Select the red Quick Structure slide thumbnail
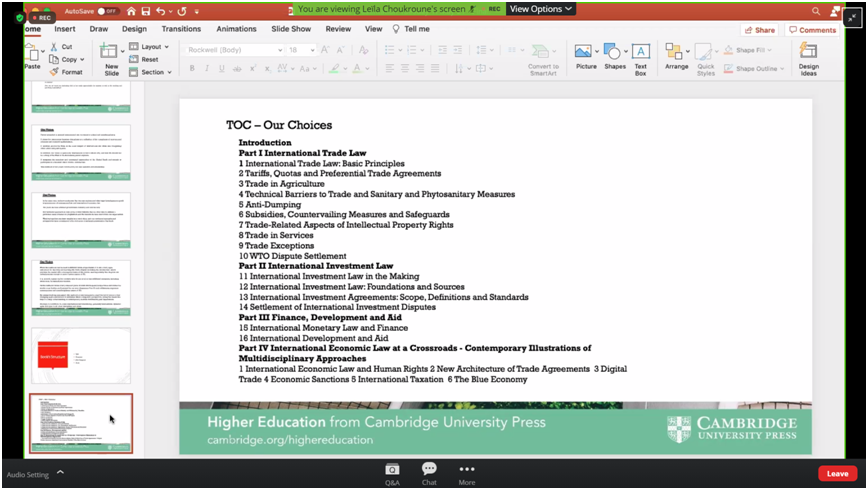Viewport: 868px width, 490px height. click(80, 356)
